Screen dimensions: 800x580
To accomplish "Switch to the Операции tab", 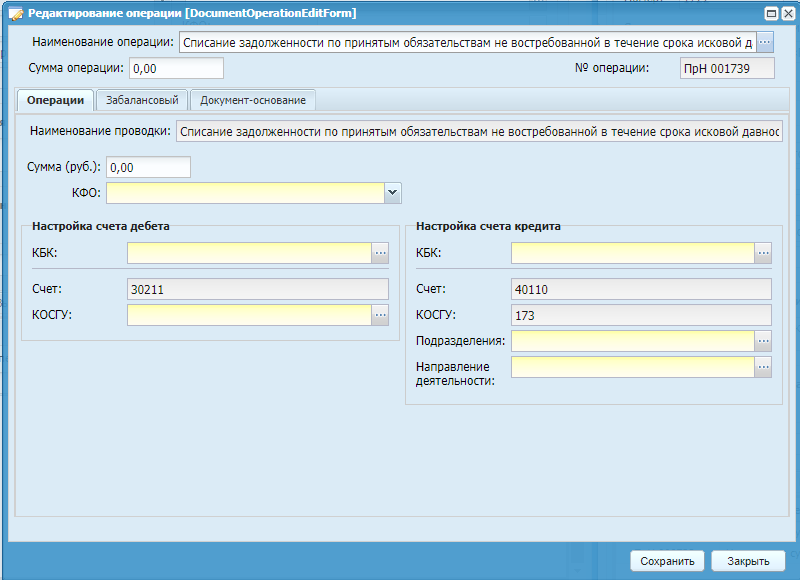I will [x=55, y=100].
